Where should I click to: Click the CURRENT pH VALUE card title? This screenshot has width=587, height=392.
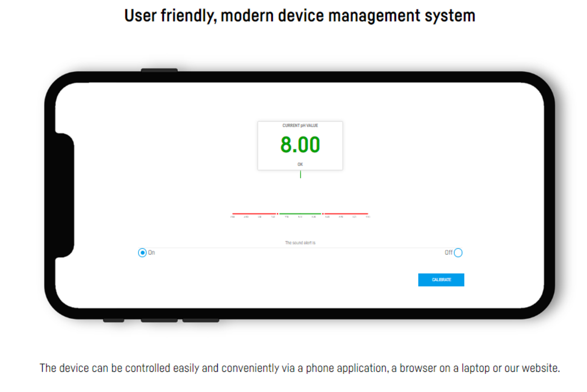[300, 126]
